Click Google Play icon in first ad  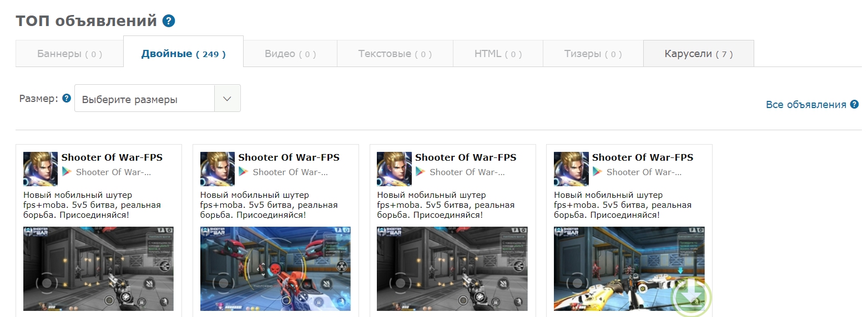coord(67,172)
